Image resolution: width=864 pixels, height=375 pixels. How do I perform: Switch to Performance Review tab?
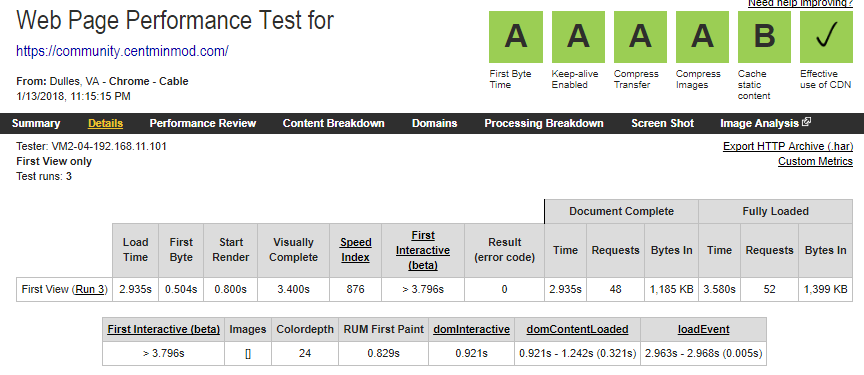[x=203, y=123]
